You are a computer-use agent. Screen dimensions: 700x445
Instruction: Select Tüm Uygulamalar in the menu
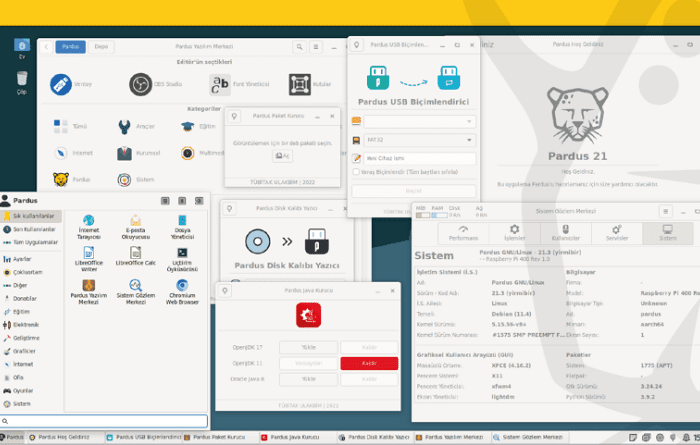(31, 242)
